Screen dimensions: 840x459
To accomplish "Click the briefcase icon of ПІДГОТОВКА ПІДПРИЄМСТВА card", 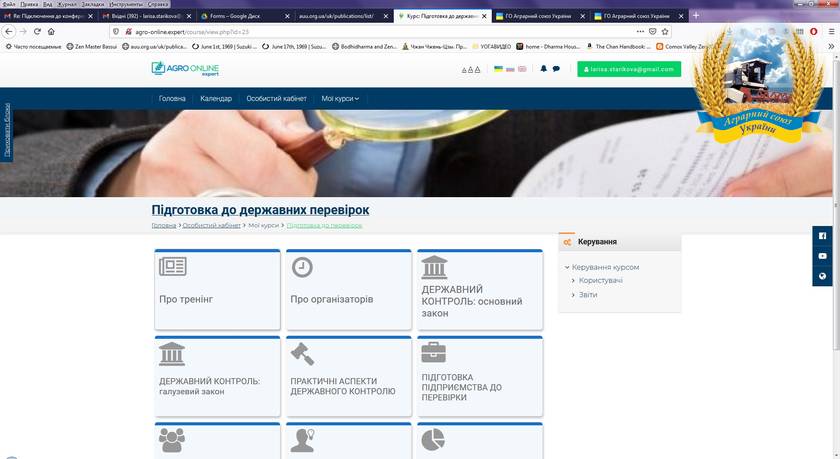I will point(433,352).
